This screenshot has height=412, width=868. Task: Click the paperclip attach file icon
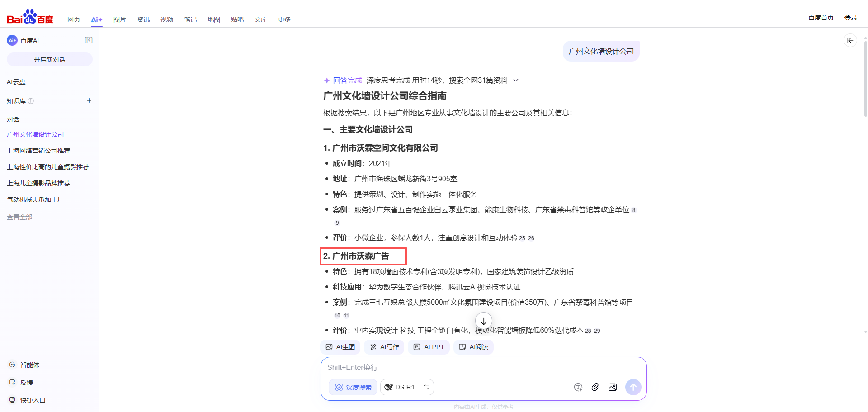click(595, 387)
